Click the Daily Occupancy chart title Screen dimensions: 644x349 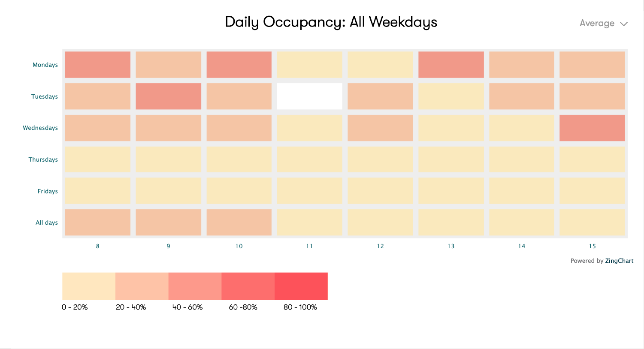tap(331, 22)
